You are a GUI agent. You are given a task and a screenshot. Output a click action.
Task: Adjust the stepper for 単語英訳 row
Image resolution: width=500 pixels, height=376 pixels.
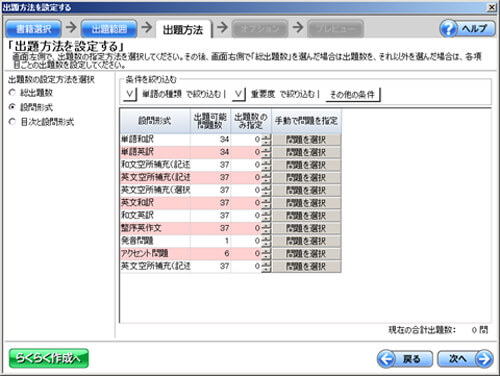pyautogui.click(x=266, y=152)
